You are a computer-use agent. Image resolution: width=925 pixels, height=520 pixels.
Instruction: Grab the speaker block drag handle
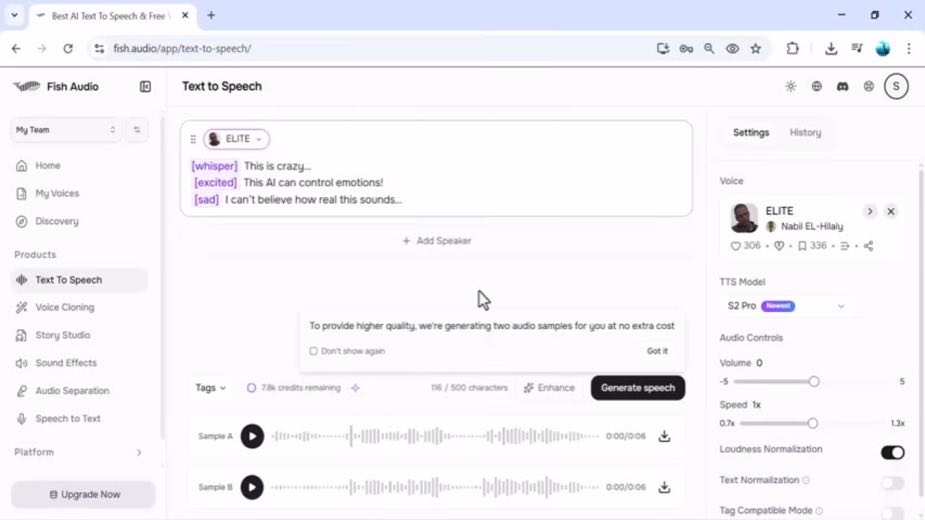pos(193,139)
